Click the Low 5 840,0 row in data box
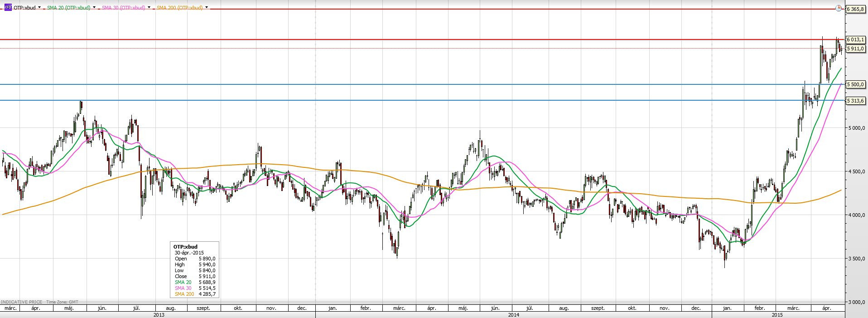This screenshot has width=868, height=318. pos(195,270)
